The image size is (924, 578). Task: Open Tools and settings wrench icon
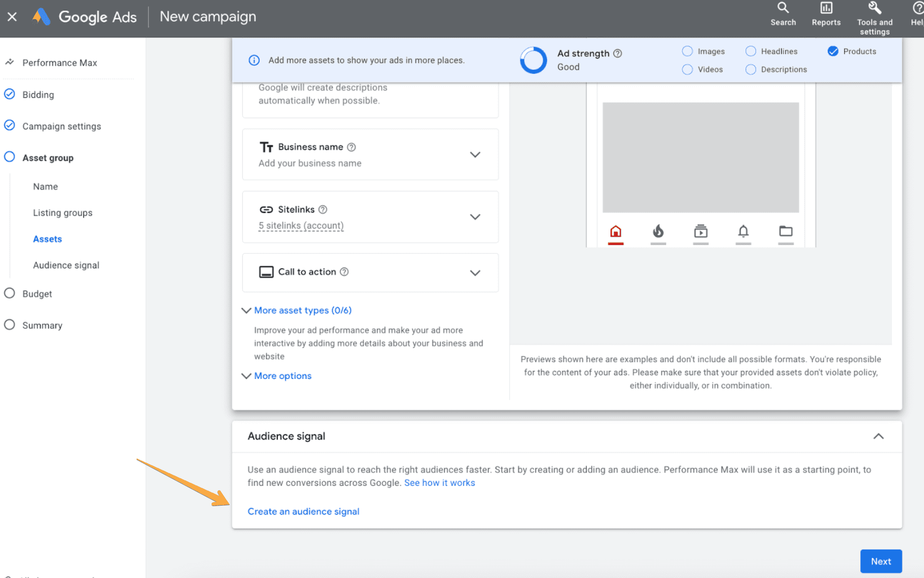(x=874, y=13)
